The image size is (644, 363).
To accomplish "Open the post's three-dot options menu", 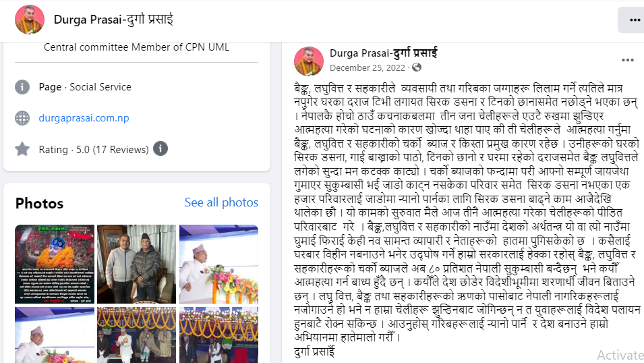I will [x=628, y=61].
